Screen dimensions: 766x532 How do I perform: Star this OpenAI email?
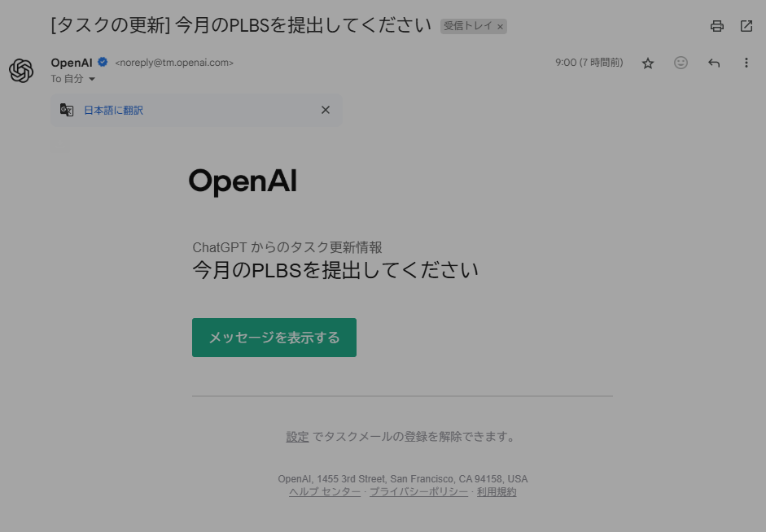pyautogui.click(x=648, y=63)
